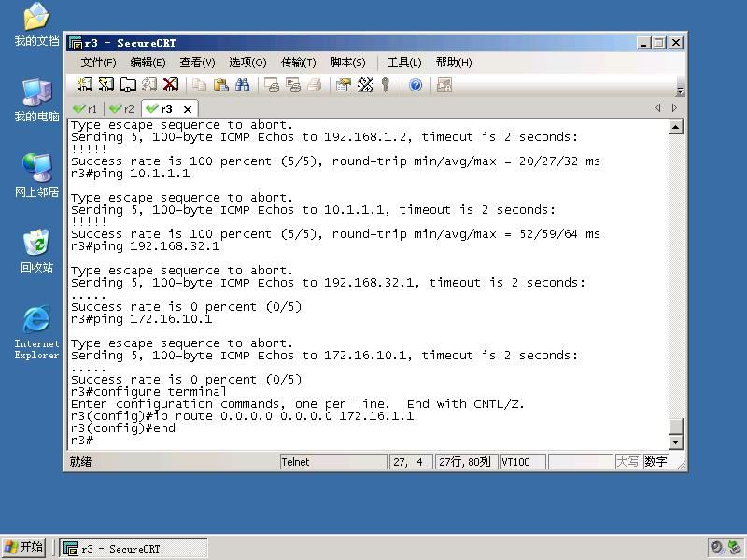Click the Copy toolbar icon
The image size is (747, 560).
[199, 85]
